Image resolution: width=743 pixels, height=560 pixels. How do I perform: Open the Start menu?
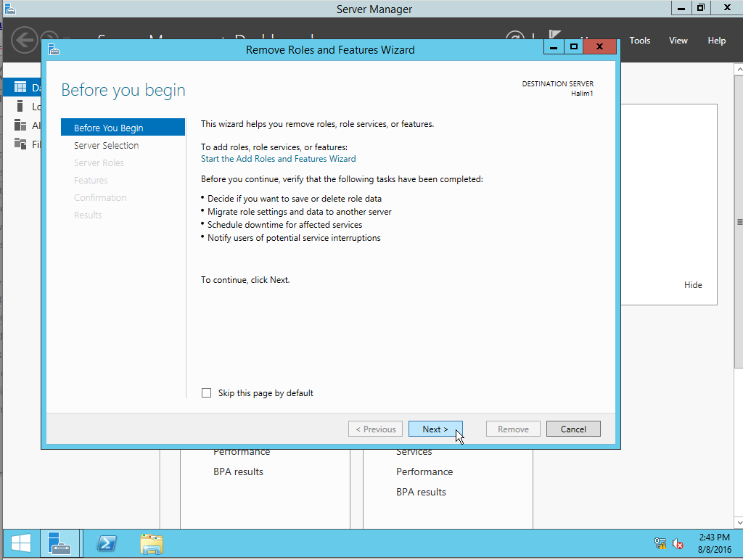tap(20, 543)
